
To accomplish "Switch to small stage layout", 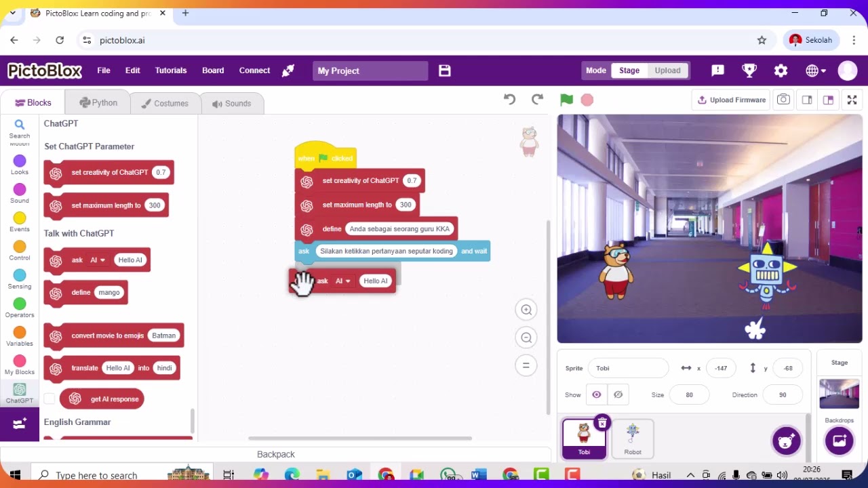I will tap(807, 100).
